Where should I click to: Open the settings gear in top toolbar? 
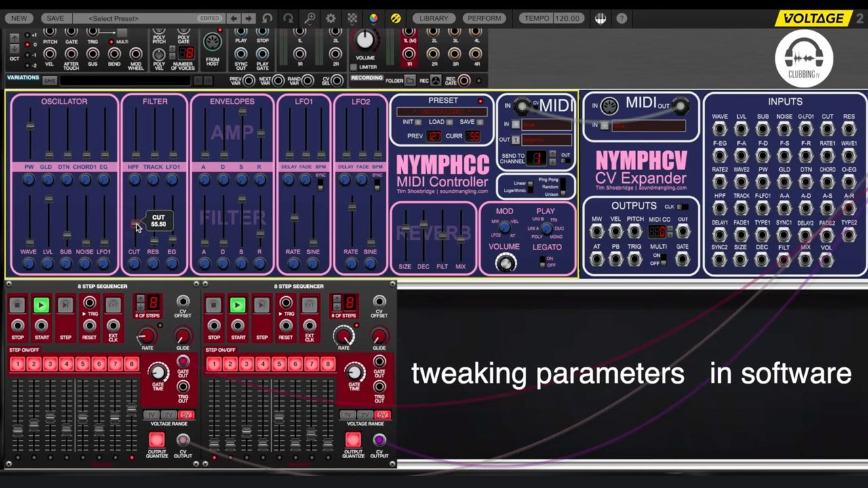(x=330, y=18)
